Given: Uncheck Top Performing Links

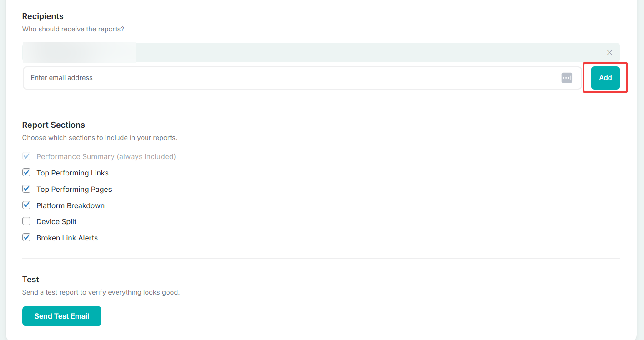Looking at the screenshot, I should coord(26,173).
